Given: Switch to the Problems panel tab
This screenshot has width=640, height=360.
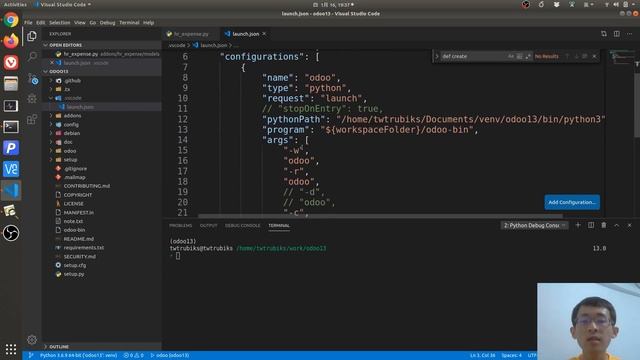Looking at the screenshot, I should pos(180,225).
